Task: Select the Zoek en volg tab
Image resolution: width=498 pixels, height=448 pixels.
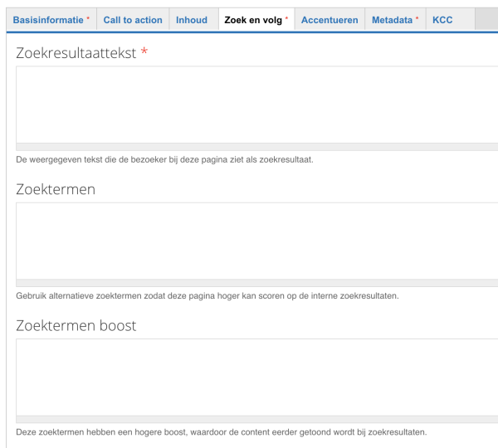Action: 255,19
